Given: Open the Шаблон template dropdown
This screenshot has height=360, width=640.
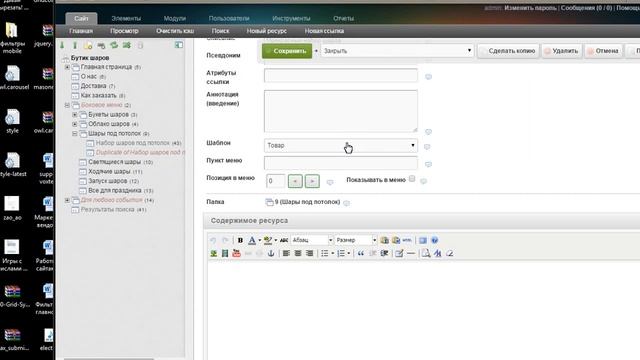Looking at the screenshot, I should [x=341, y=145].
